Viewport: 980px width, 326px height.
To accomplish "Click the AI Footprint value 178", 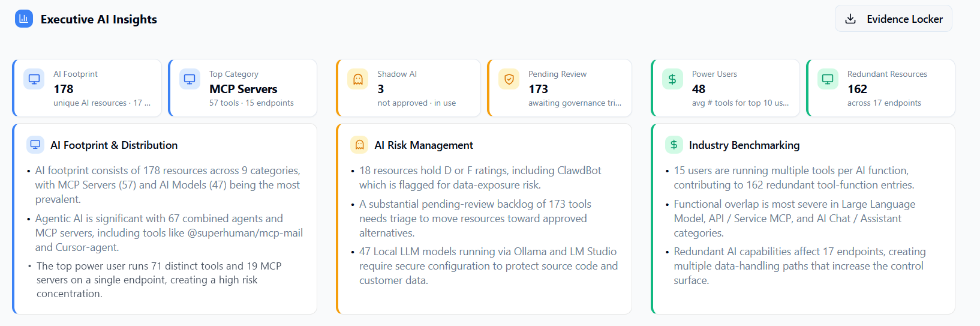I will [64, 89].
